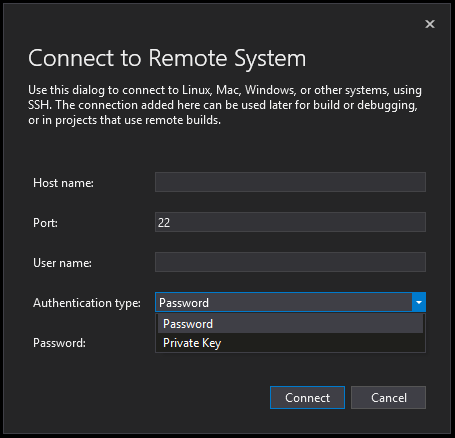Click the Host name label

(x=63, y=183)
